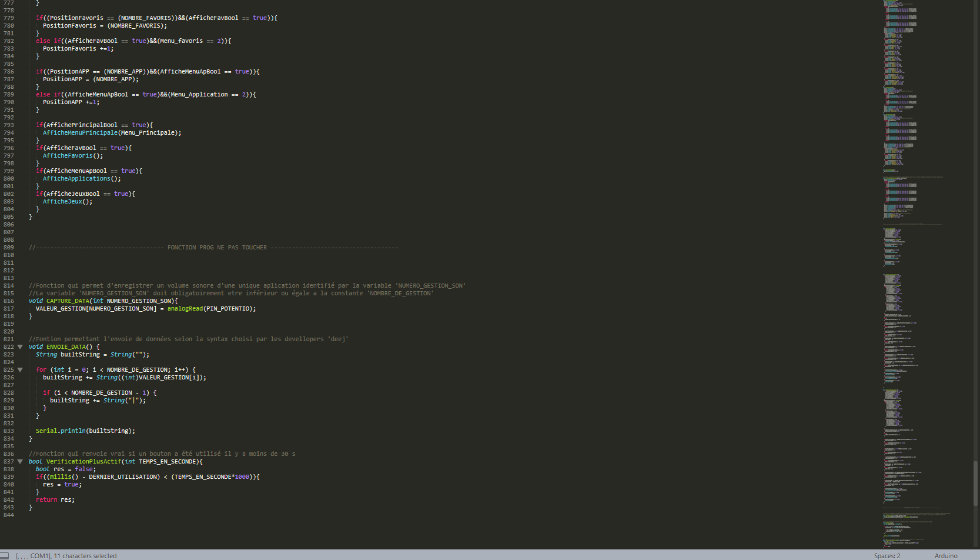This screenshot has height=560, width=980.
Task: Click 'String builtString = String("");' line
Action: [x=92, y=355]
